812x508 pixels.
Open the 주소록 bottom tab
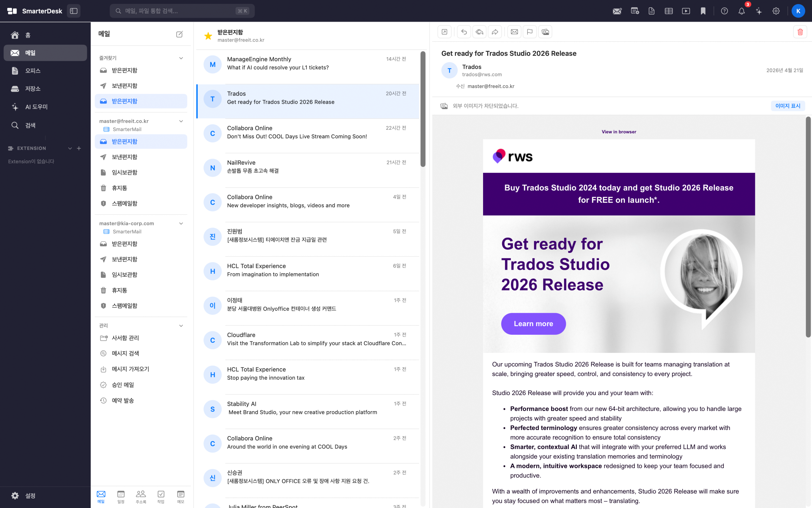[141, 497]
